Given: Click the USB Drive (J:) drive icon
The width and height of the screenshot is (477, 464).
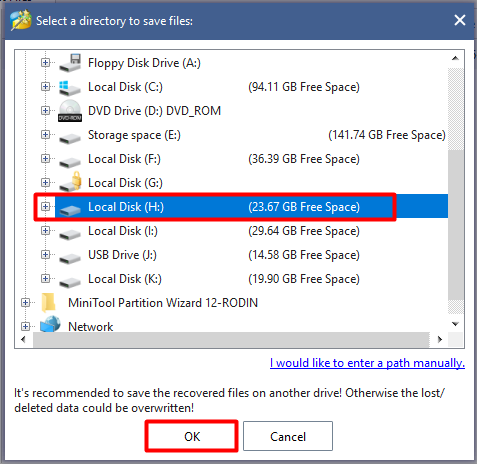Looking at the screenshot, I should pyautogui.click(x=70, y=257).
